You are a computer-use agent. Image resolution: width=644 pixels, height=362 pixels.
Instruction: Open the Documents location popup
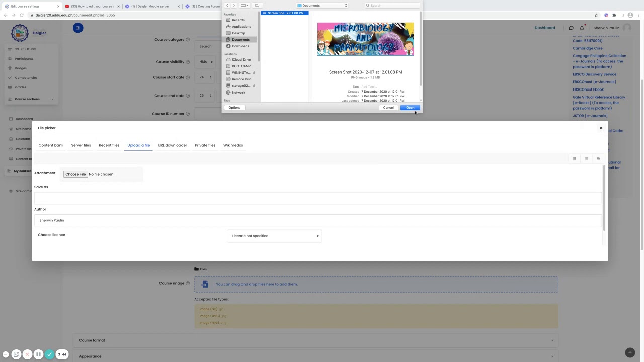pyautogui.click(x=322, y=5)
